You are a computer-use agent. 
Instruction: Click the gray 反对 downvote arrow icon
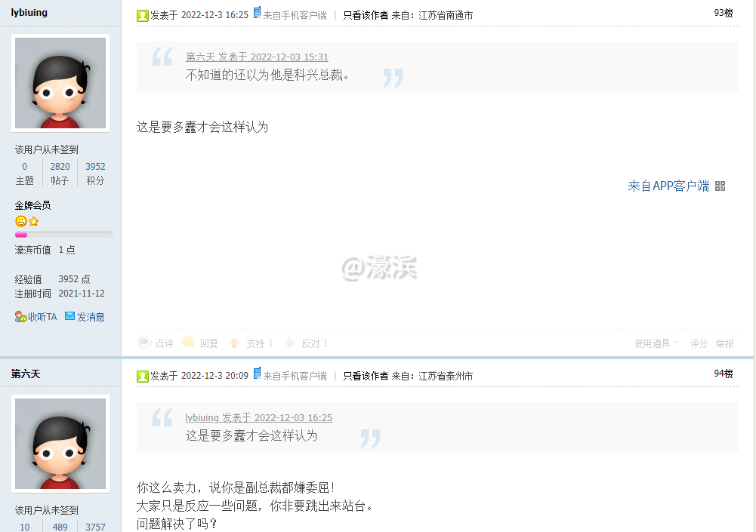pyautogui.click(x=288, y=342)
